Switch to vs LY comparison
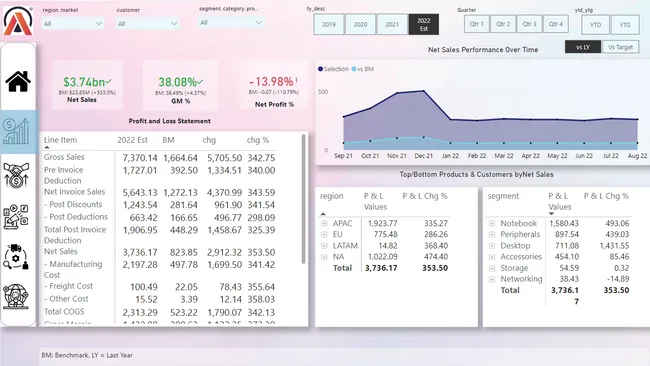The height and width of the screenshot is (366, 650). click(583, 47)
